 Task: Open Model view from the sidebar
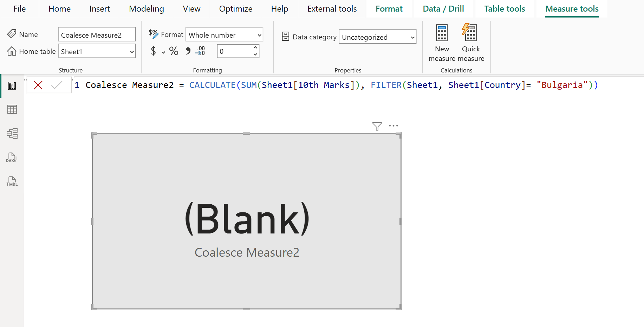(12, 133)
